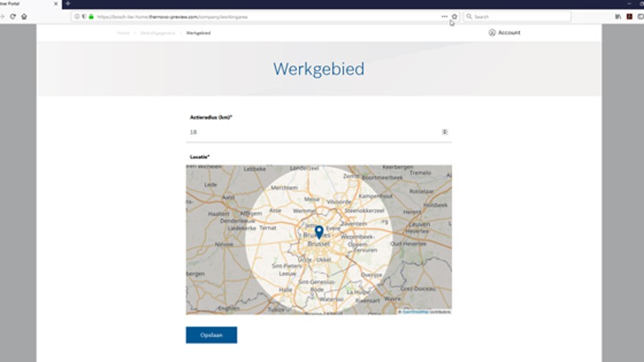This screenshot has height=362, width=644.
Task: Click the Actieradius (km) input field
Action: point(318,132)
